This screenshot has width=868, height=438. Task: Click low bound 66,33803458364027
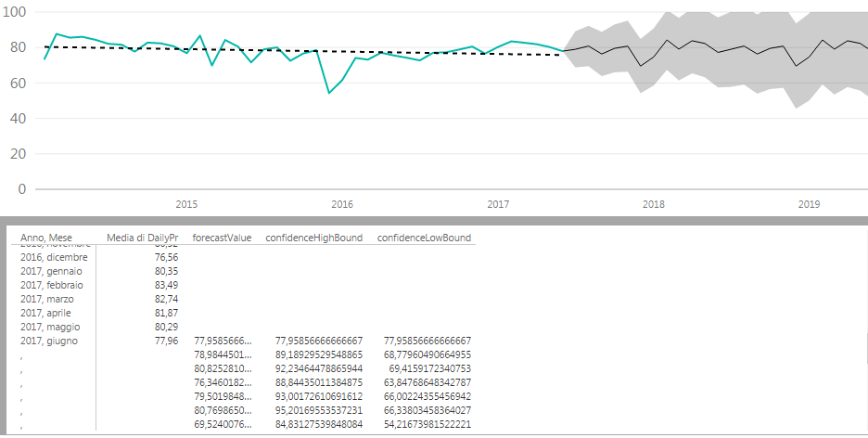pos(428,410)
